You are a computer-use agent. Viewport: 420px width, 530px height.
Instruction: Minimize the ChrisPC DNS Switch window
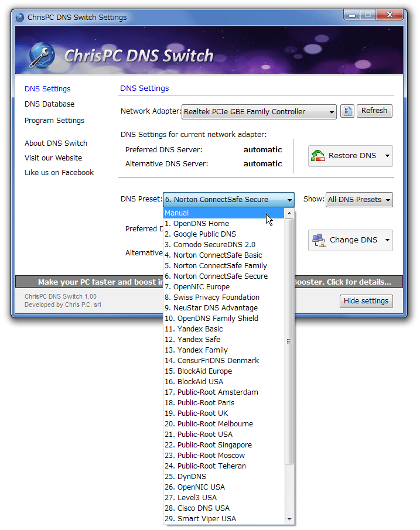[352, 16]
